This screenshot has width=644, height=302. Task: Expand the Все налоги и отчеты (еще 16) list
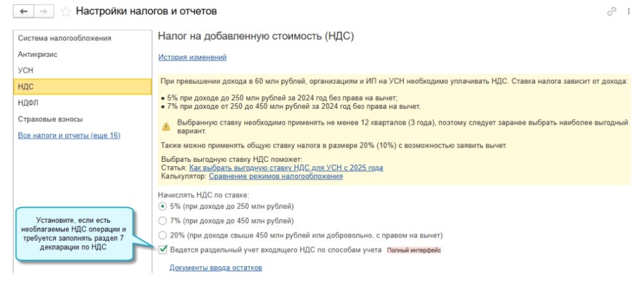pos(69,135)
